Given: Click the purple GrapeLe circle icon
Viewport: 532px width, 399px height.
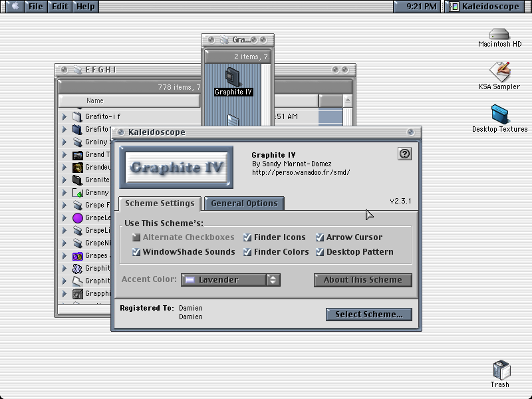Looking at the screenshot, I should [x=77, y=218].
